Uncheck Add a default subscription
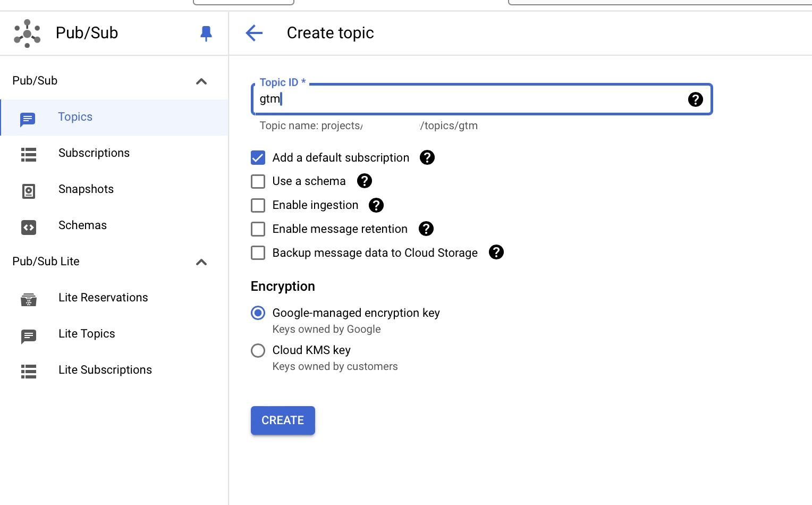 [x=258, y=158]
